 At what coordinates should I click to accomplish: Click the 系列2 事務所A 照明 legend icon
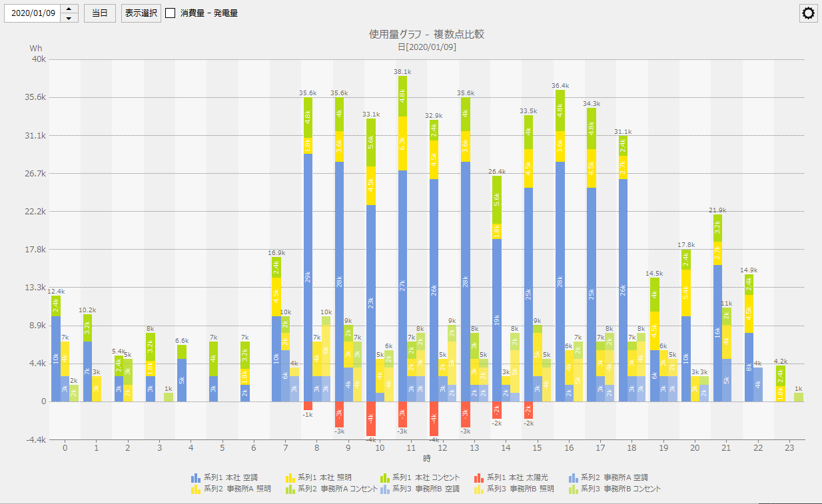click(x=195, y=488)
